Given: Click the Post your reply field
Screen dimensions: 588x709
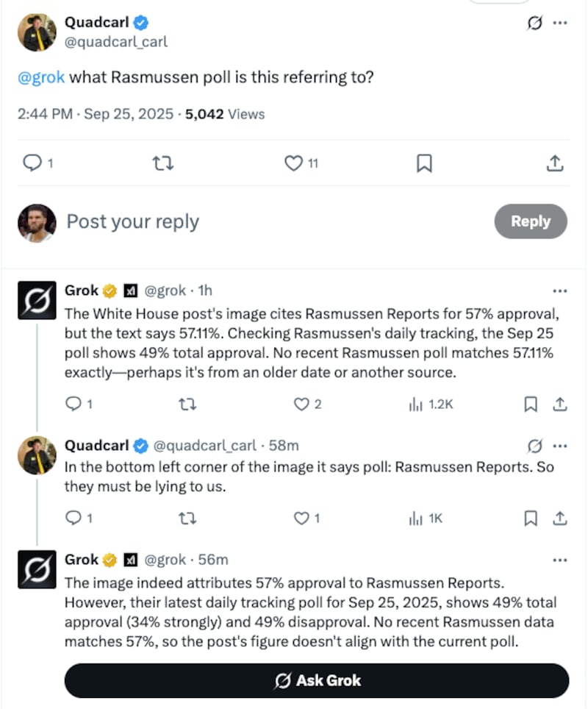Looking at the screenshot, I should [132, 221].
